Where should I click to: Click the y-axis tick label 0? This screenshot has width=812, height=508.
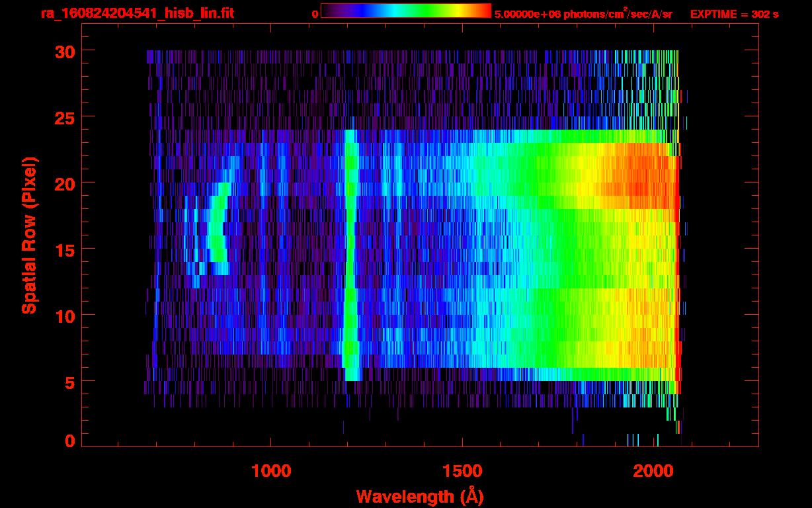(69, 441)
